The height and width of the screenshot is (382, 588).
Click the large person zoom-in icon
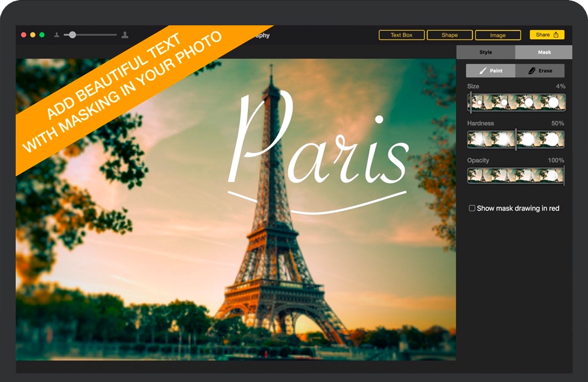tap(125, 34)
